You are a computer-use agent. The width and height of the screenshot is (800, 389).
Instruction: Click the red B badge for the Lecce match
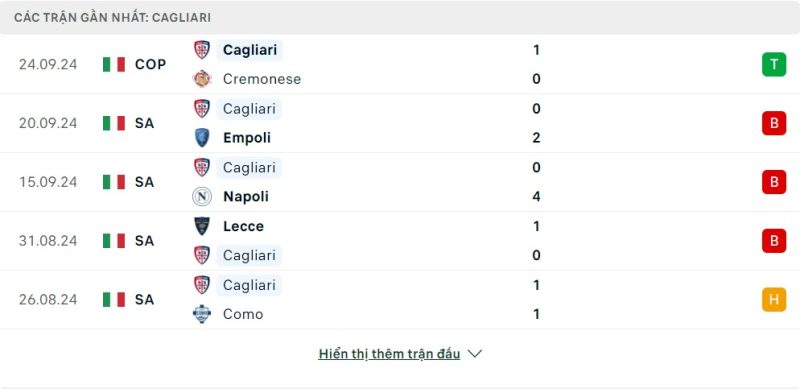click(x=774, y=241)
